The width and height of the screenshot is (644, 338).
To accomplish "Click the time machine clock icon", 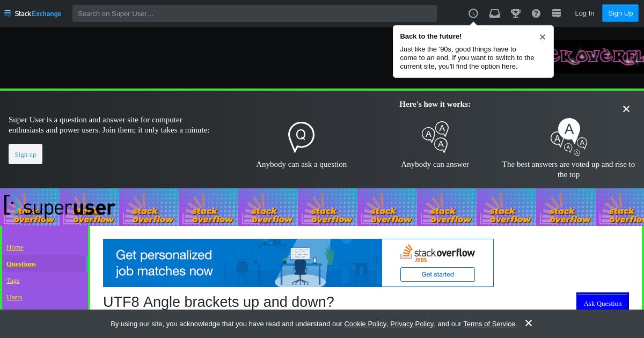I will (473, 13).
